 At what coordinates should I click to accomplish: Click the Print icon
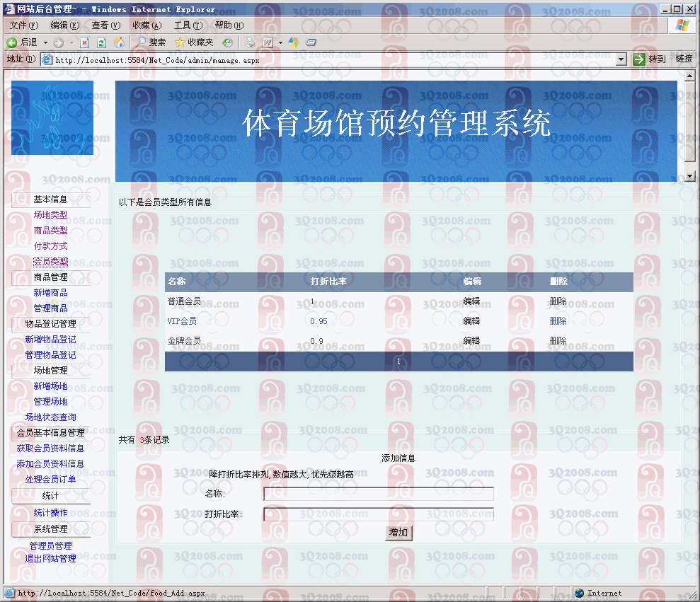[x=251, y=42]
